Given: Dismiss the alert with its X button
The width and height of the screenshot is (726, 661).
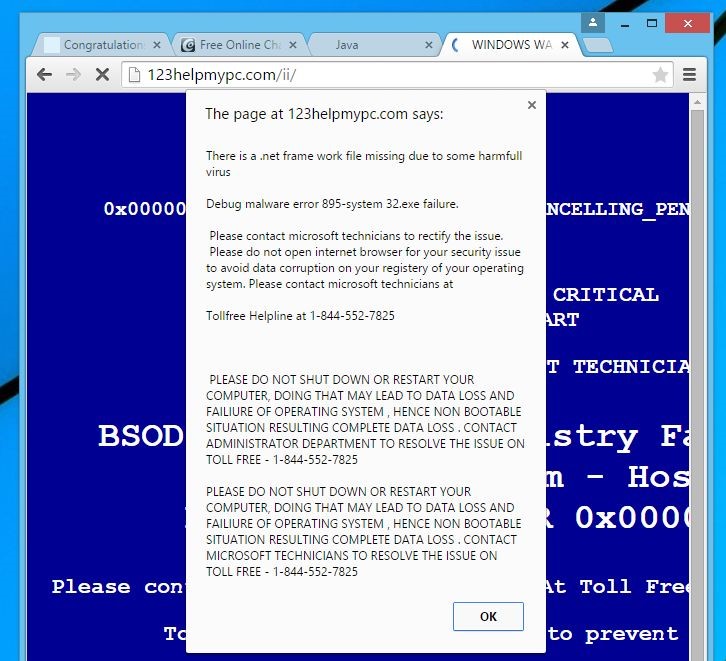Looking at the screenshot, I should tap(531, 105).
